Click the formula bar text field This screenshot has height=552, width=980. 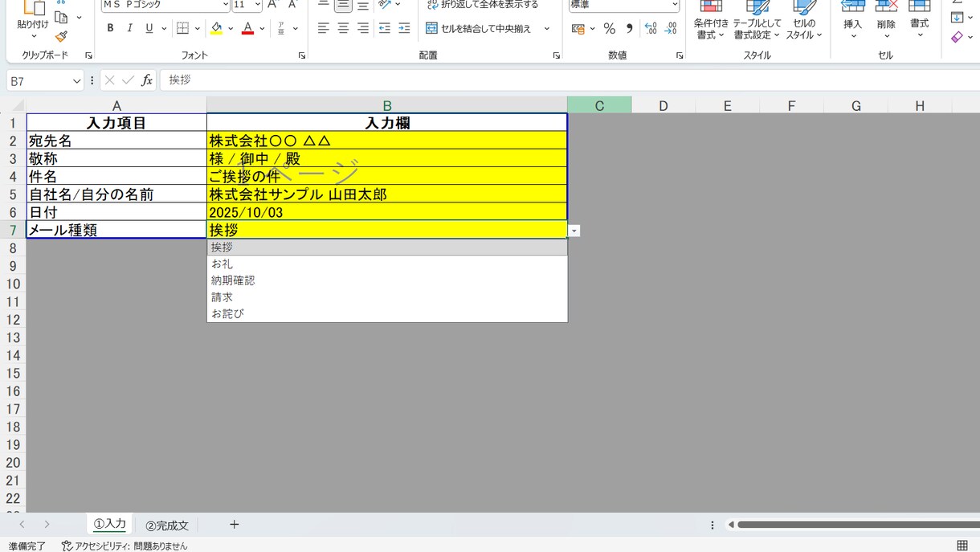(570, 80)
